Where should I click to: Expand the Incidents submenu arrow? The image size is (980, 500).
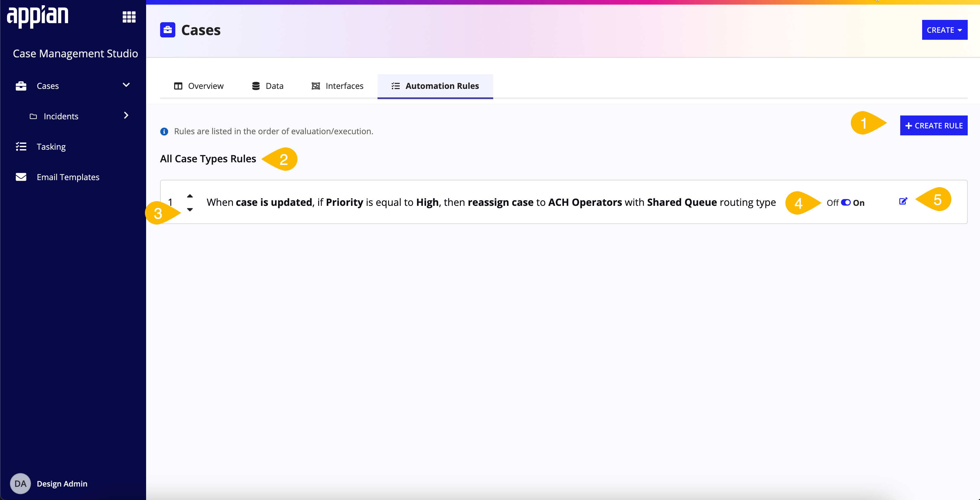tap(126, 115)
